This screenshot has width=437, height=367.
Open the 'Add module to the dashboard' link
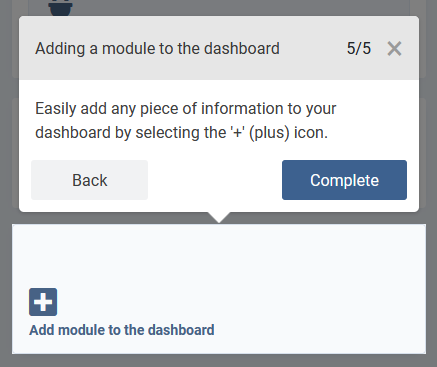(x=122, y=330)
